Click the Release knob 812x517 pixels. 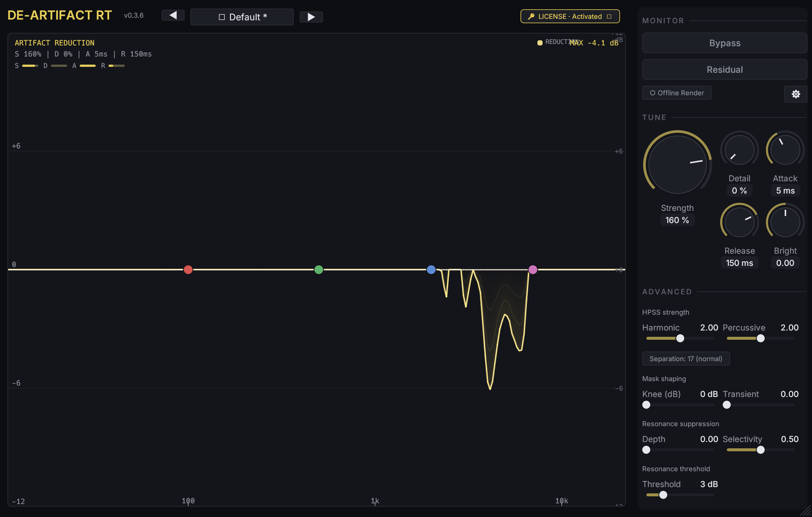[x=739, y=222]
